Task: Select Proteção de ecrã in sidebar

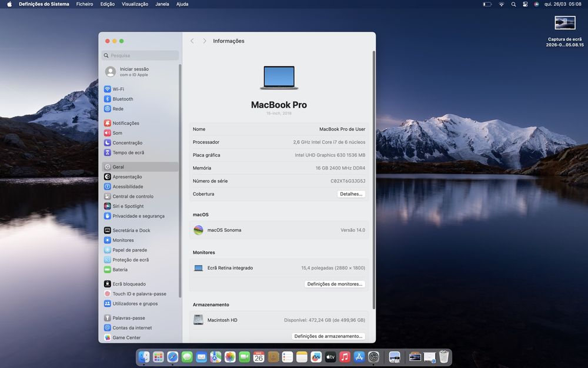Action: point(140,260)
